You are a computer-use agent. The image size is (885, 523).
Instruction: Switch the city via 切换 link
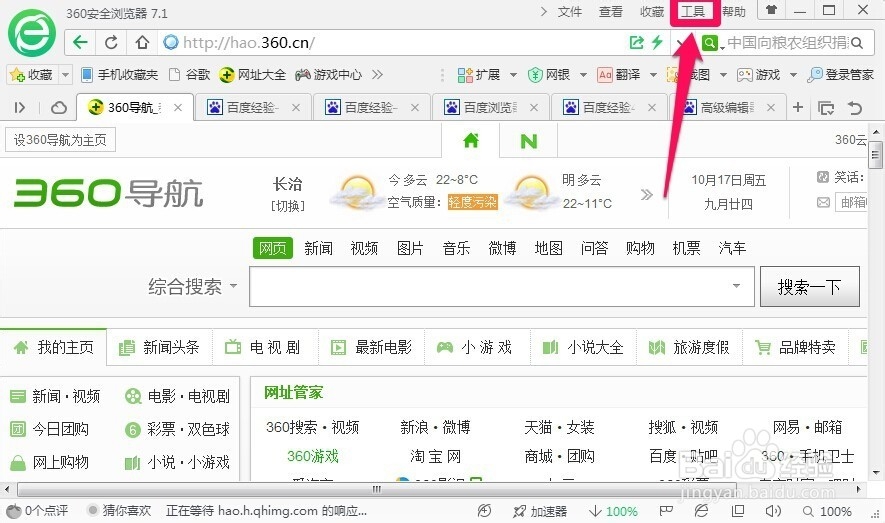(x=288, y=206)
